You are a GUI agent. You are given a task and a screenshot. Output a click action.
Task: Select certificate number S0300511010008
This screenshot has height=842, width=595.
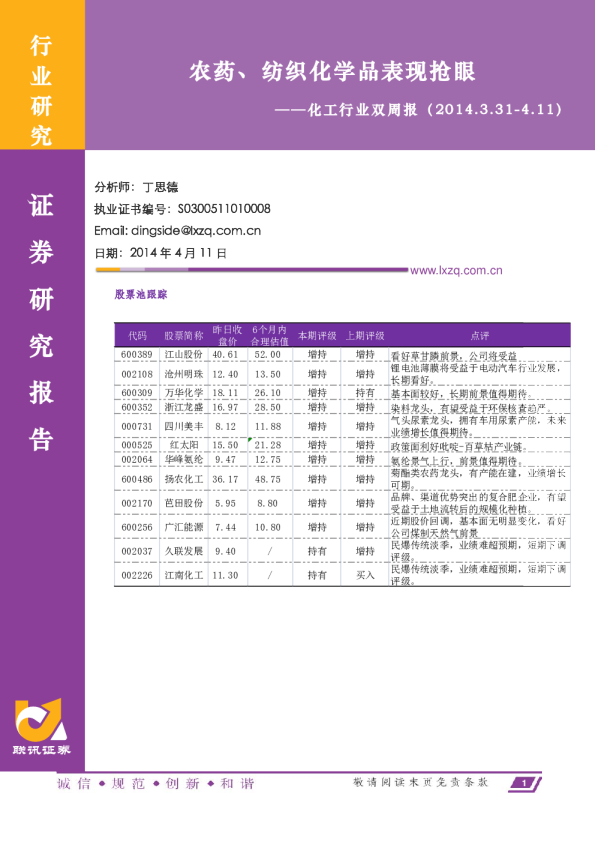coord(224,209)
